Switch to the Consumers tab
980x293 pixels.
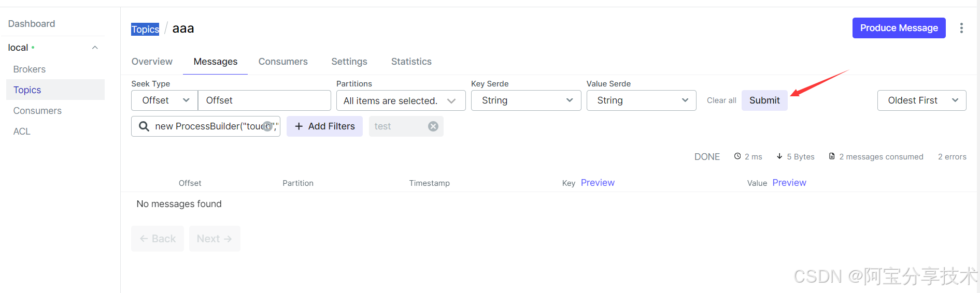[283, 62]
